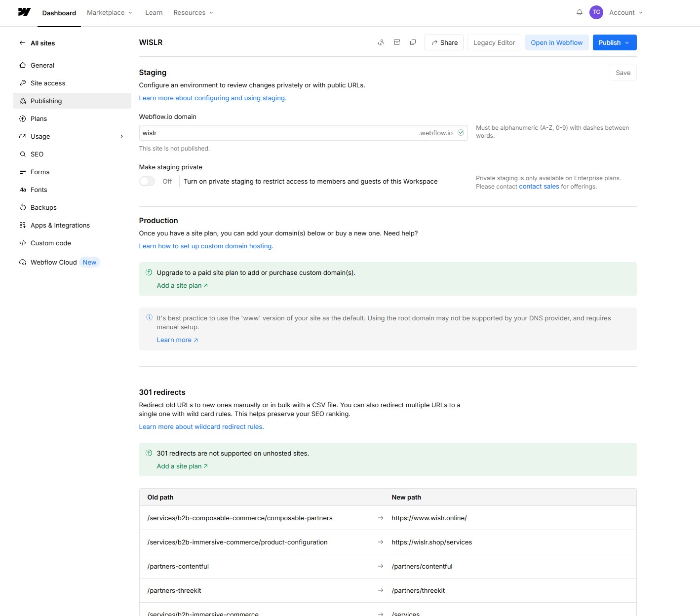Screen dimensions: 700x616
Task: Open the Account dropdown menu
Action: tap(625, 12)
